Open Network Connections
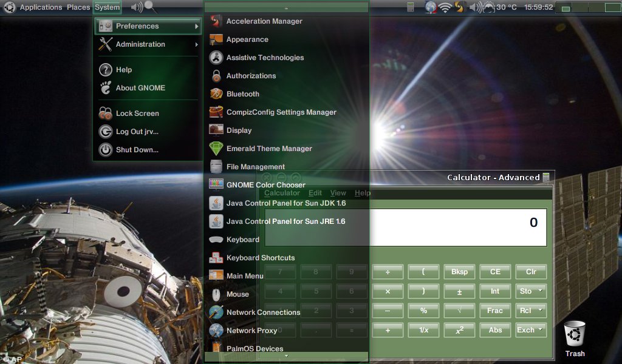Viewport: 622px width, 364px height. pyautogui.click(x=287, y=312)
